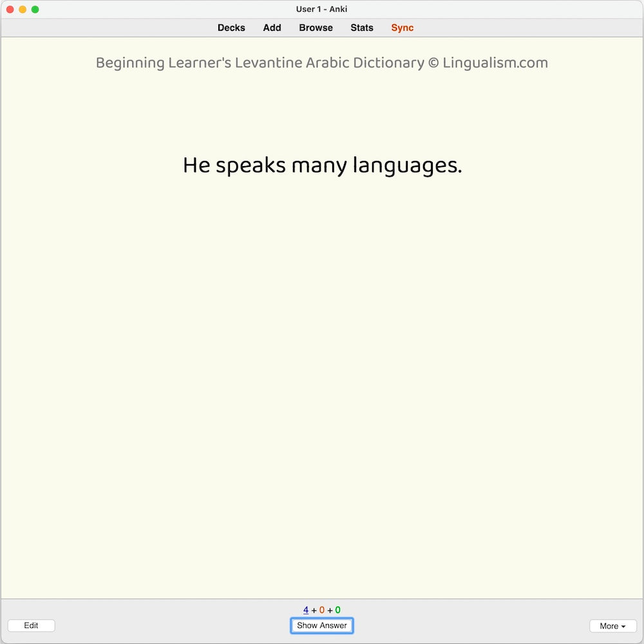This screenshot has width=644, height=644.
Task: View the Stats screen
Action: click(x=362, y=28)
